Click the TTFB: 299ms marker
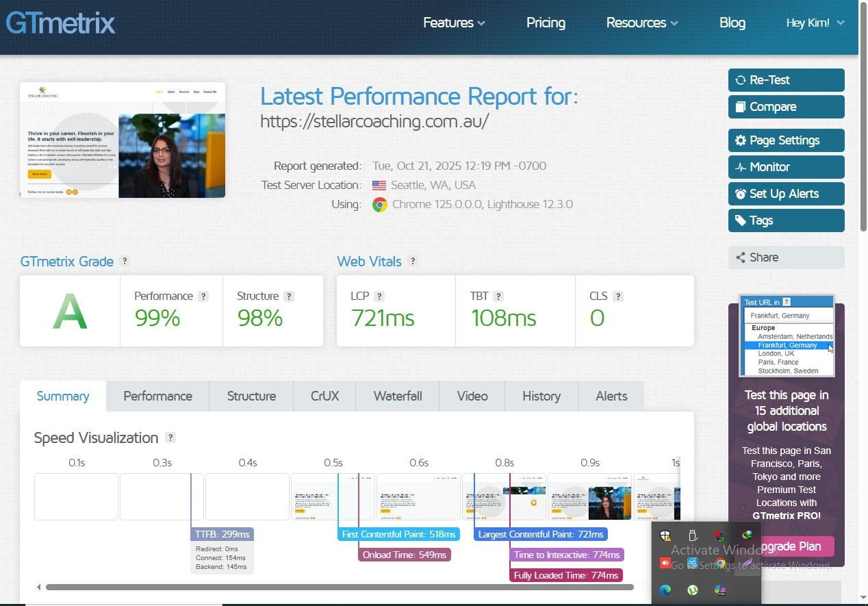 pos(222,534)
